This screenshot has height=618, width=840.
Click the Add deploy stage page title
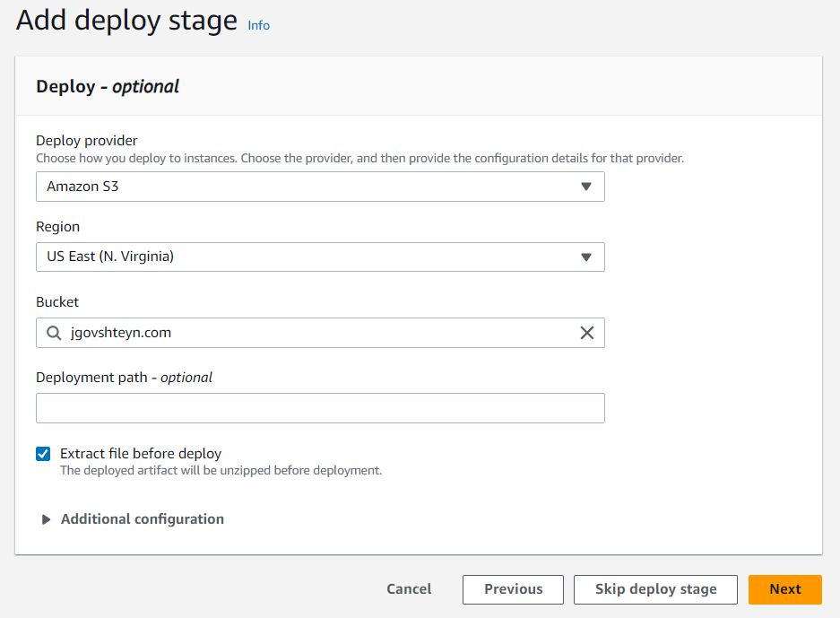[x=126, y=22]
